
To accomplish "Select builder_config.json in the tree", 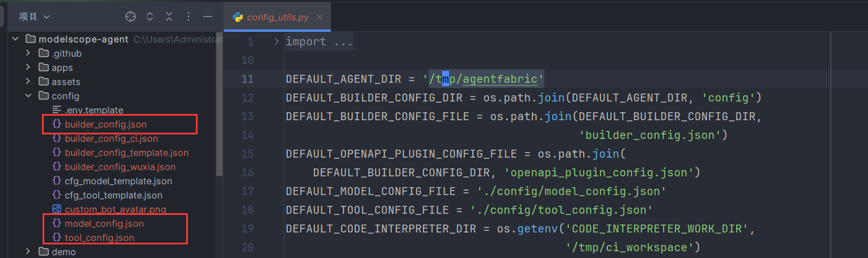I will [107, 124].
